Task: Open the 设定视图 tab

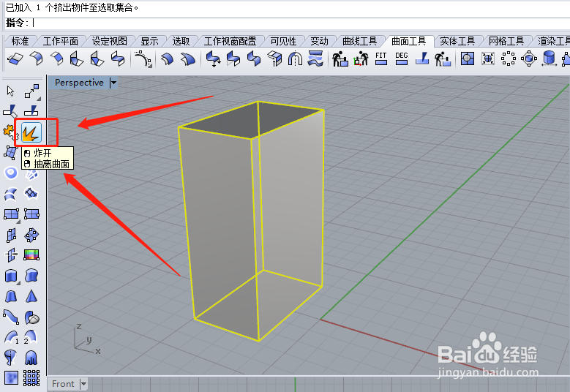Action: [x=110, y=41]
